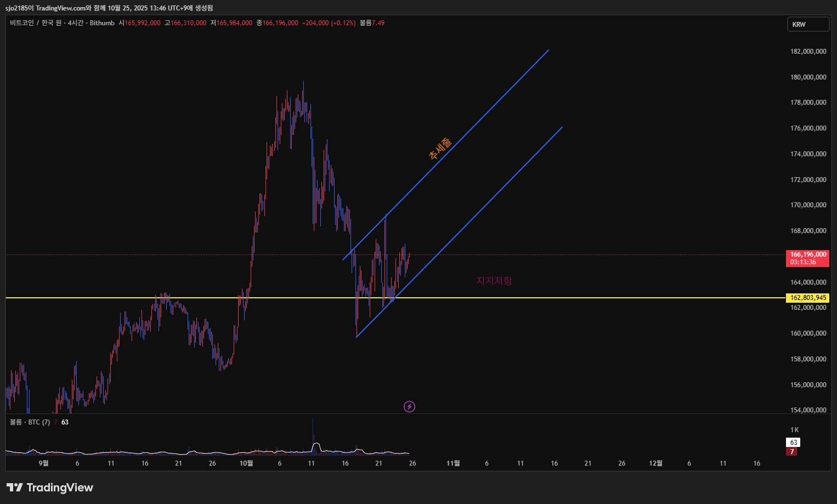Open the KRW currency selector

click(x=808, y=24)
